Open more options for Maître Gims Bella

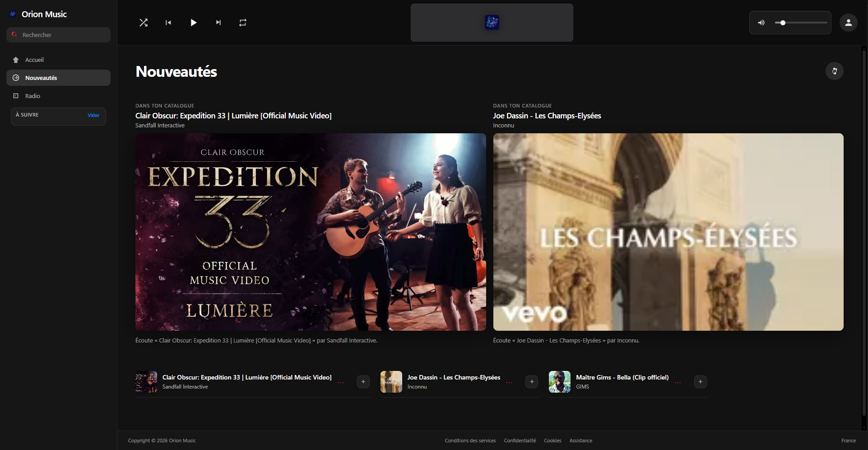[678, 382]
